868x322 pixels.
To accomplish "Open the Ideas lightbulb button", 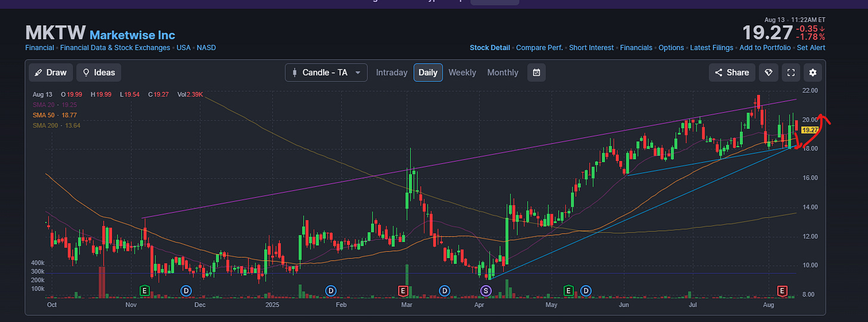I will [x=98, y=73].
